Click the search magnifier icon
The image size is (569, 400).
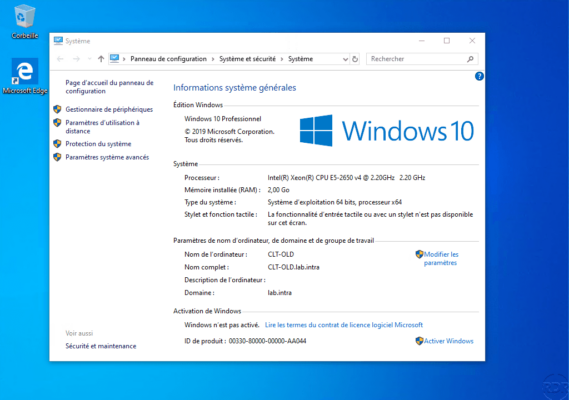(470, 59)
